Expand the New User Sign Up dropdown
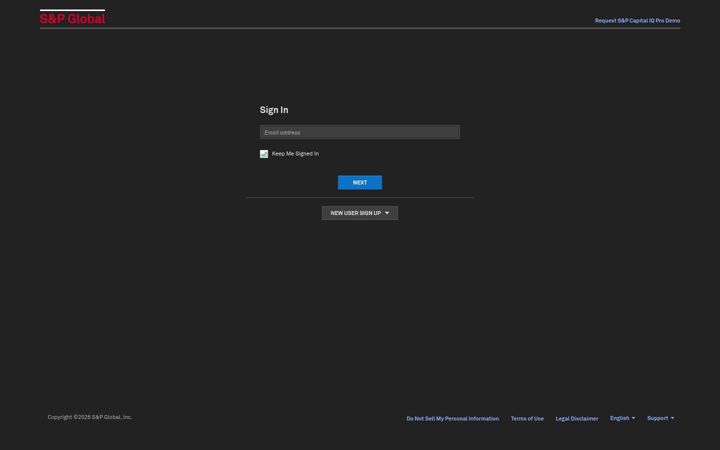This screenshot has height=450, width=720. tap(360, 213)
